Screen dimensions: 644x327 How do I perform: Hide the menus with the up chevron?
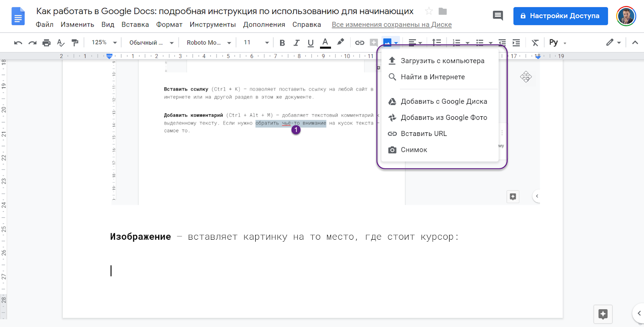tap(635, 43)
